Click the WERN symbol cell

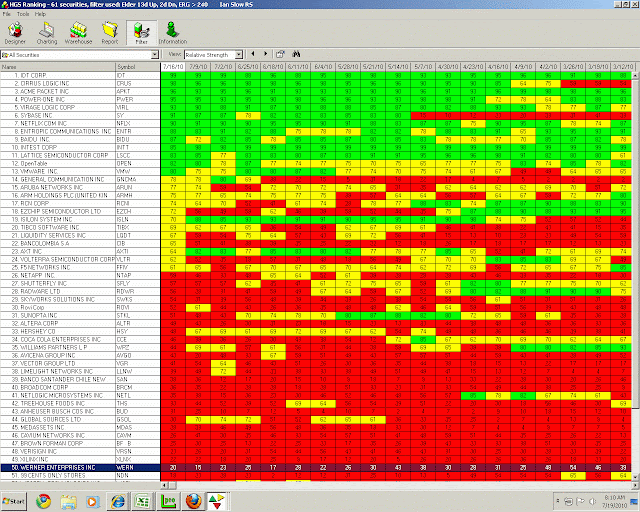coord(138,467)
